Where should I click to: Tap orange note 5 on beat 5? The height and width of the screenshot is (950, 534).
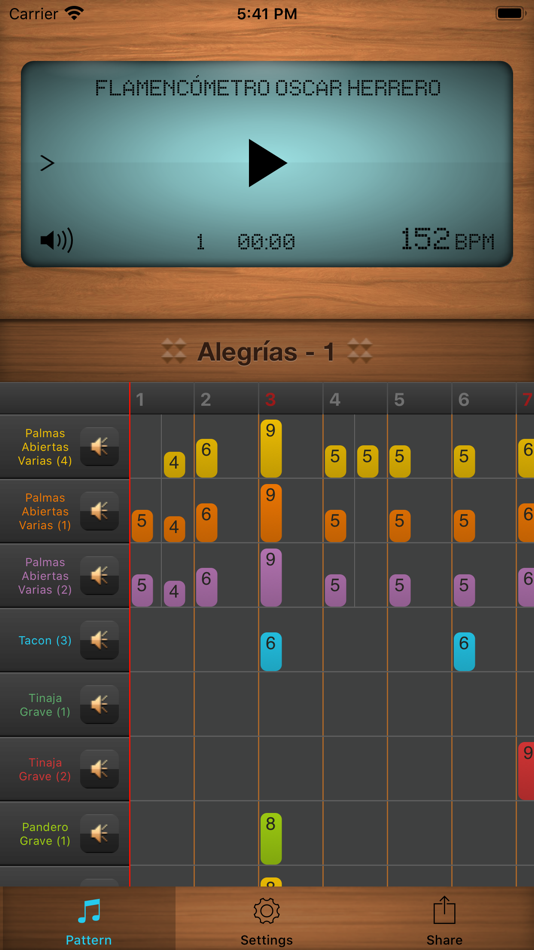400,526
